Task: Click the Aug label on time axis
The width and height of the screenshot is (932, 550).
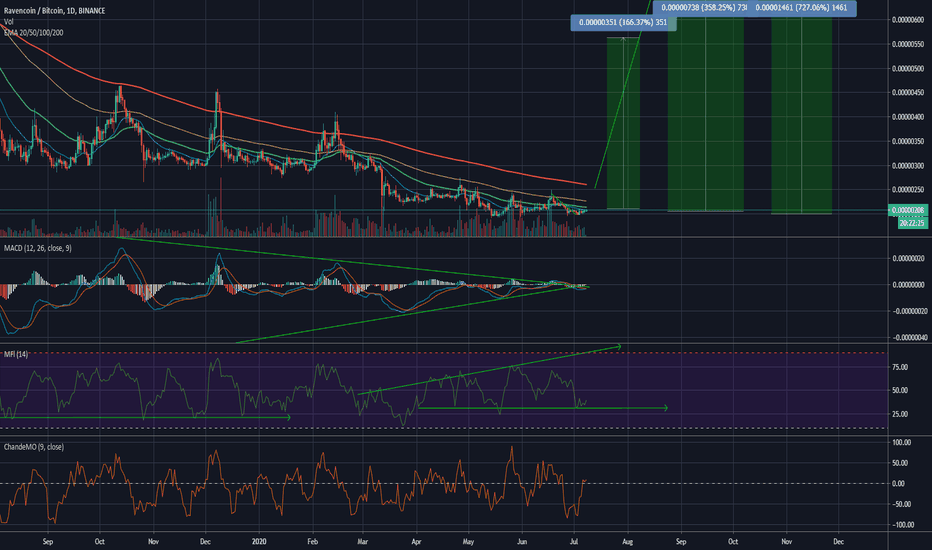Action: coord(627,542)
